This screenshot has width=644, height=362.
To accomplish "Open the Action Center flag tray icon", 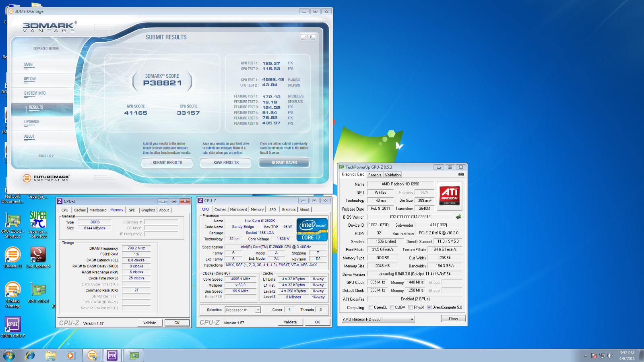I will point(594,356).
